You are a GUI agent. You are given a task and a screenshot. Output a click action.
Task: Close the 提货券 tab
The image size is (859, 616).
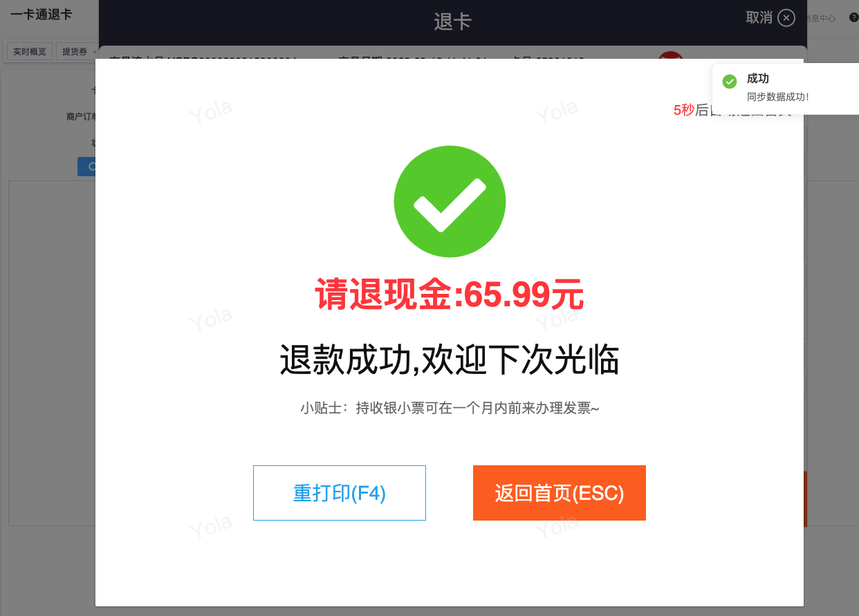click(x=95, y=52)
